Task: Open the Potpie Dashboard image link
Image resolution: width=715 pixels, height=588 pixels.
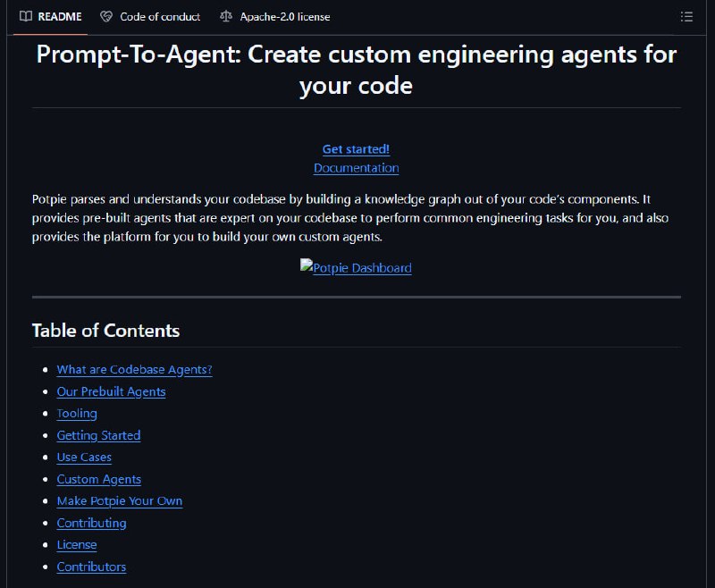Action: (x=356, y=267)
